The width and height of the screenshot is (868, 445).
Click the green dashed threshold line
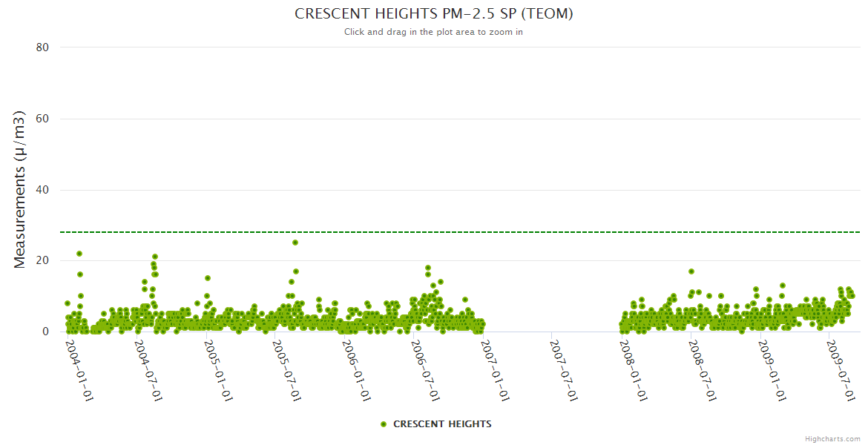(519, 232)
